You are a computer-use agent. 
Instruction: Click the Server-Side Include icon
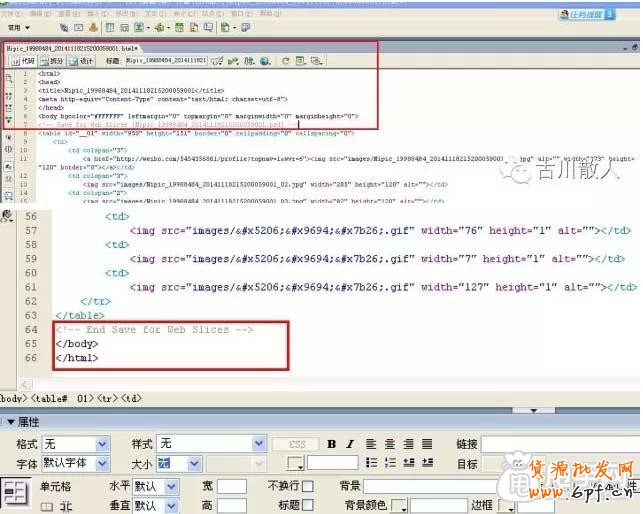(x=194, y=27)
